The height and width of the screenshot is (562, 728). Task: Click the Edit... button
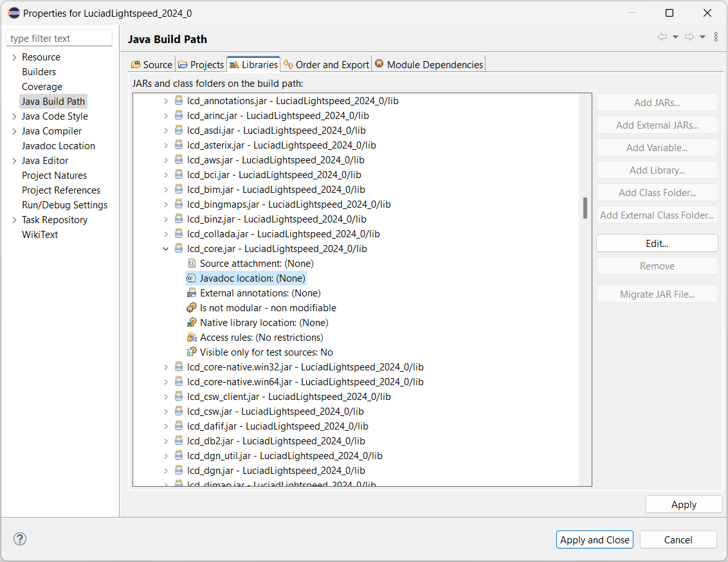657,243
